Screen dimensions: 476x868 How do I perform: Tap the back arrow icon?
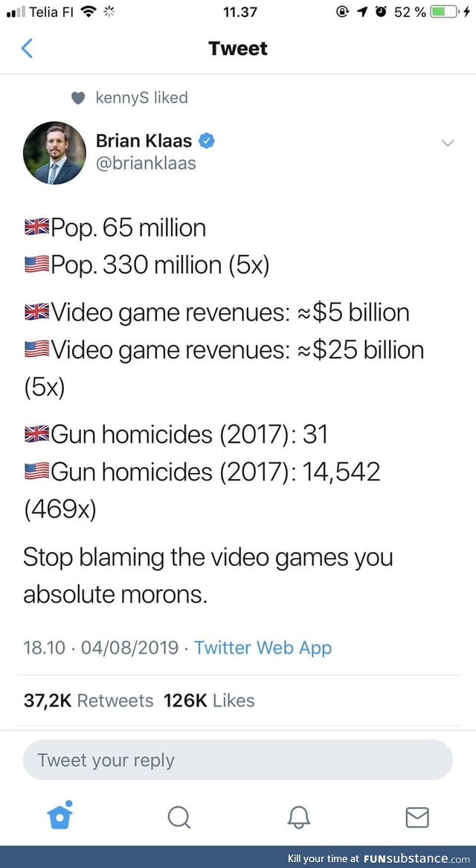click(x=27, y=48)
